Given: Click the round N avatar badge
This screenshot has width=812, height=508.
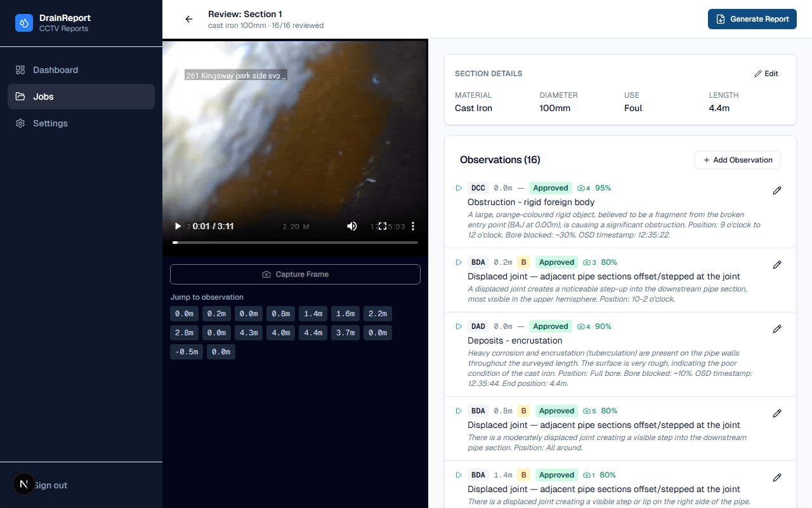Looking at the screenshot, I should click(24, 485).
